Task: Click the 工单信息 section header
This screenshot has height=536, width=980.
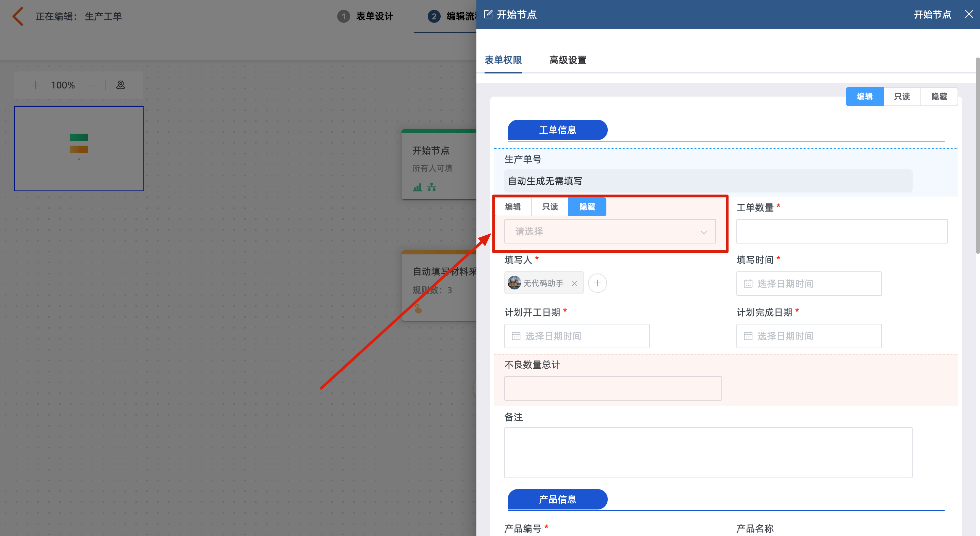Action: click(557, 130)
